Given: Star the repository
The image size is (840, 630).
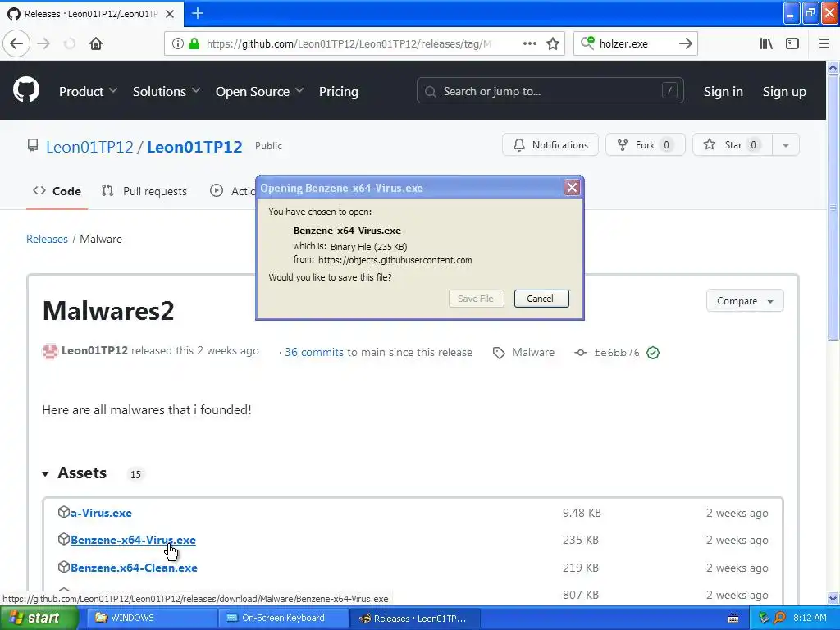Looking at the screenshot, I should tap(733, 144).
